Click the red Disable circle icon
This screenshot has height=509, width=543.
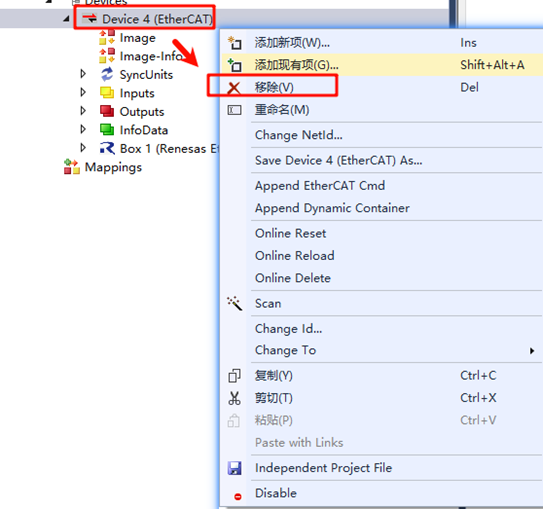238,497
